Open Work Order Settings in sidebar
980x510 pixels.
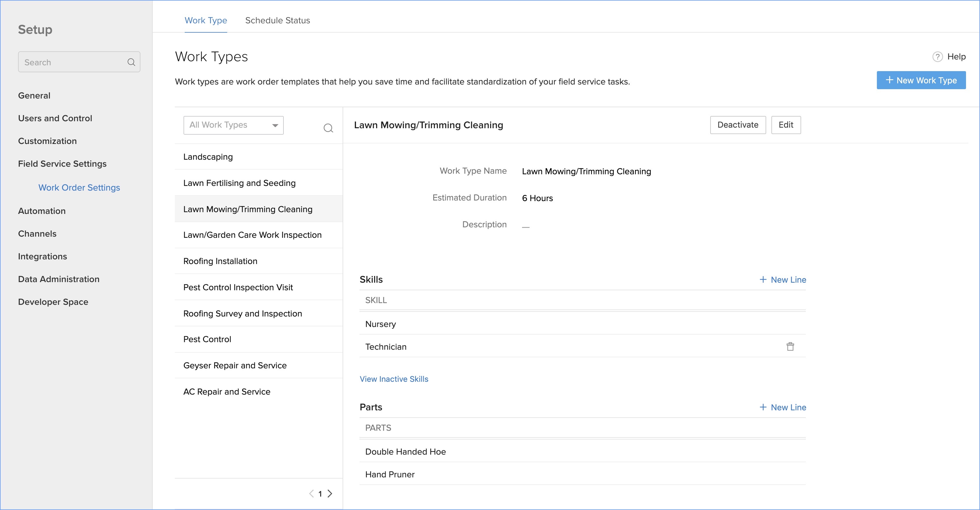79,188
